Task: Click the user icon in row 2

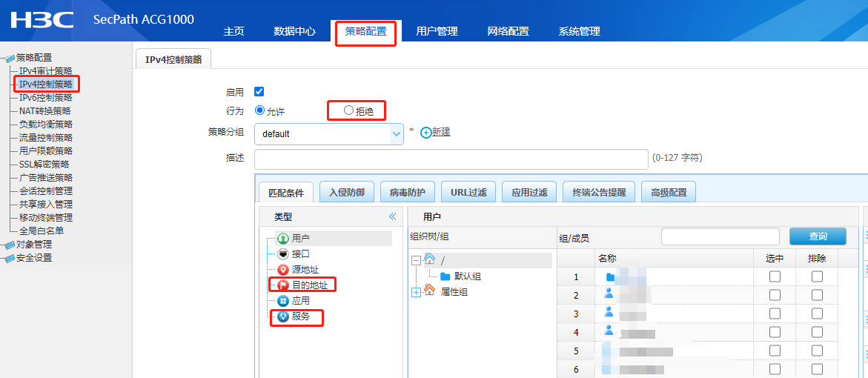Action: tap(609, 294)
